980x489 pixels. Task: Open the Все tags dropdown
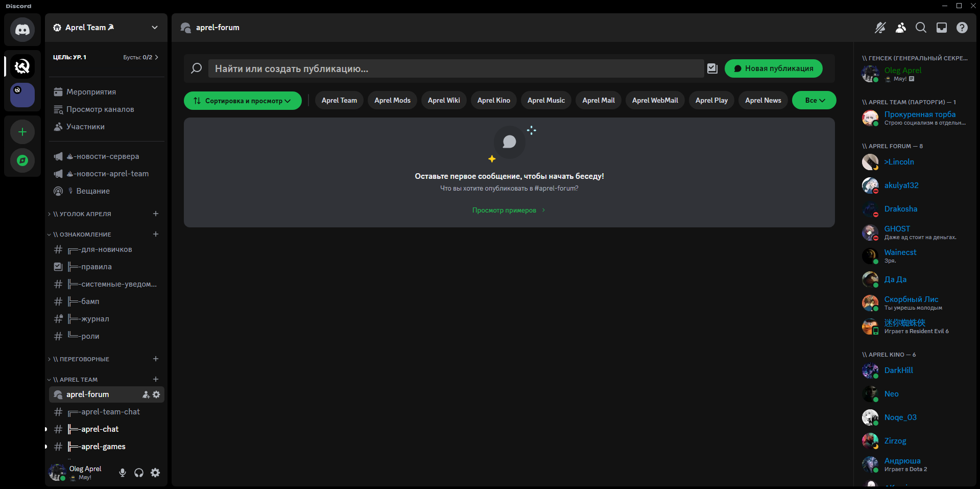point(814,100)
